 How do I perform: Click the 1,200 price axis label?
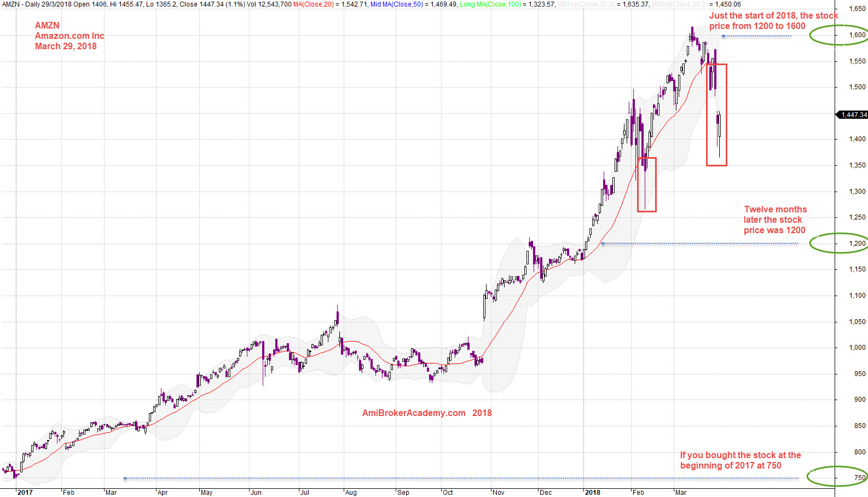tap(858, 244)
